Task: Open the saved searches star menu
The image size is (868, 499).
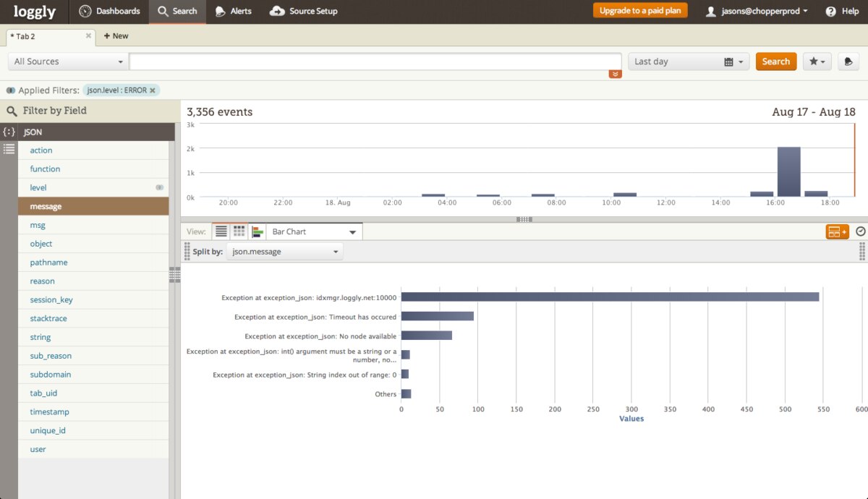Action: 817,61
